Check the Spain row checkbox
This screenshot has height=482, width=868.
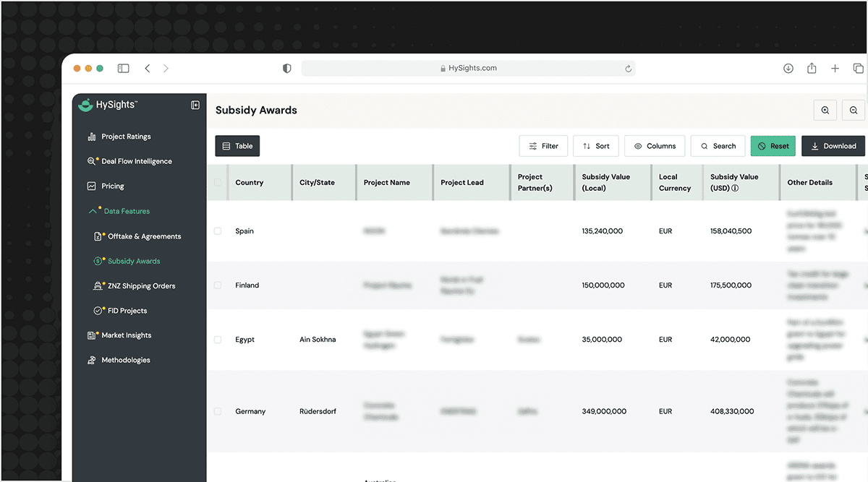[218, 231]
